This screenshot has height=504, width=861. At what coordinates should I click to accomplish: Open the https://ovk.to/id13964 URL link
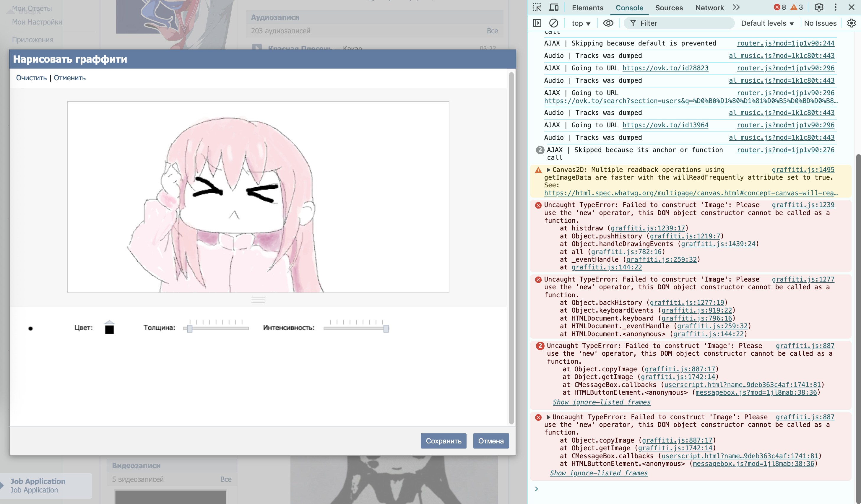coord(665,125)
